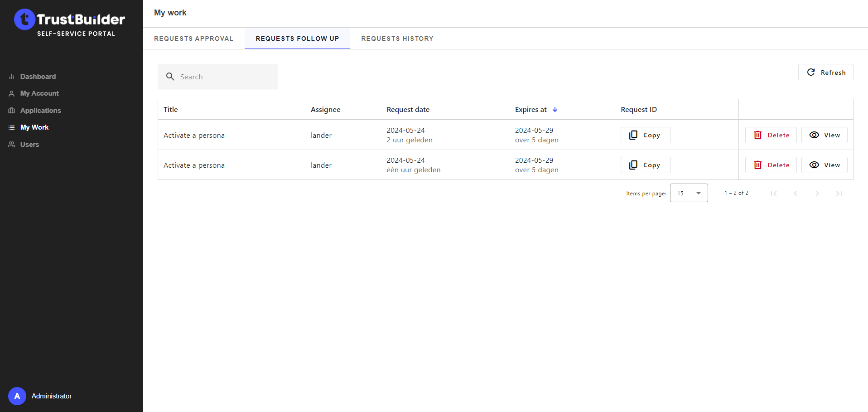Click the search magnifier icon
The width and height of the screenshot is (868, 412).
[x=170, y=77]
